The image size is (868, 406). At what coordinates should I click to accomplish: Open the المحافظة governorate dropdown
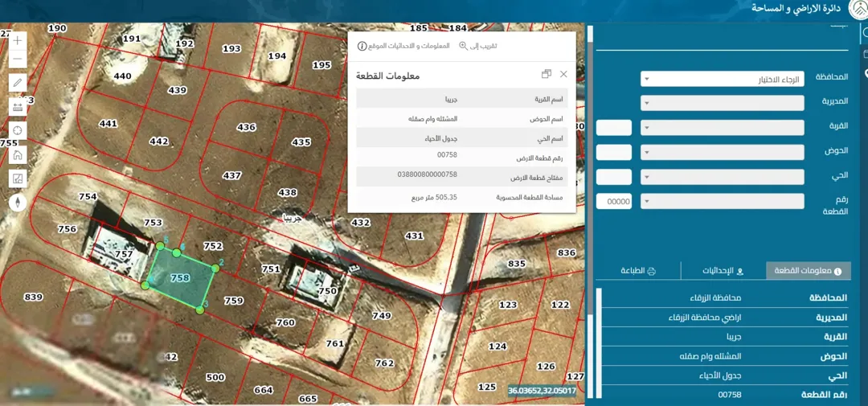(722, 79)
